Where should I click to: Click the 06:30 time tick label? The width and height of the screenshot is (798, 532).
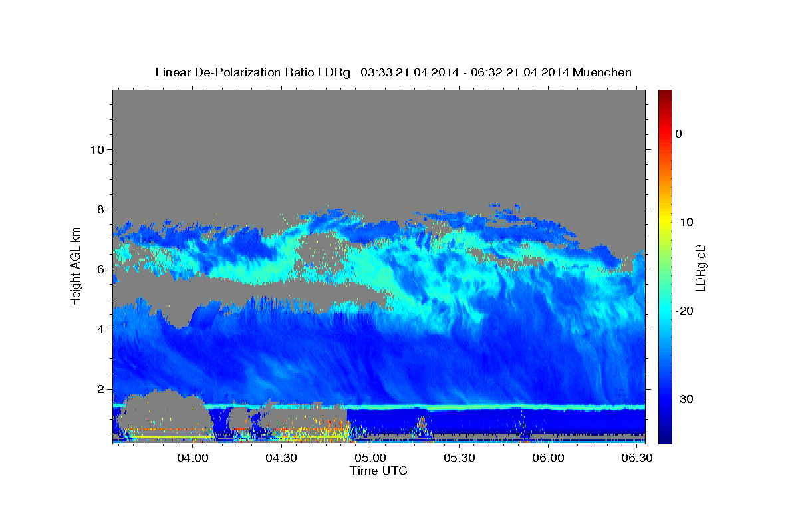(637, 458)
